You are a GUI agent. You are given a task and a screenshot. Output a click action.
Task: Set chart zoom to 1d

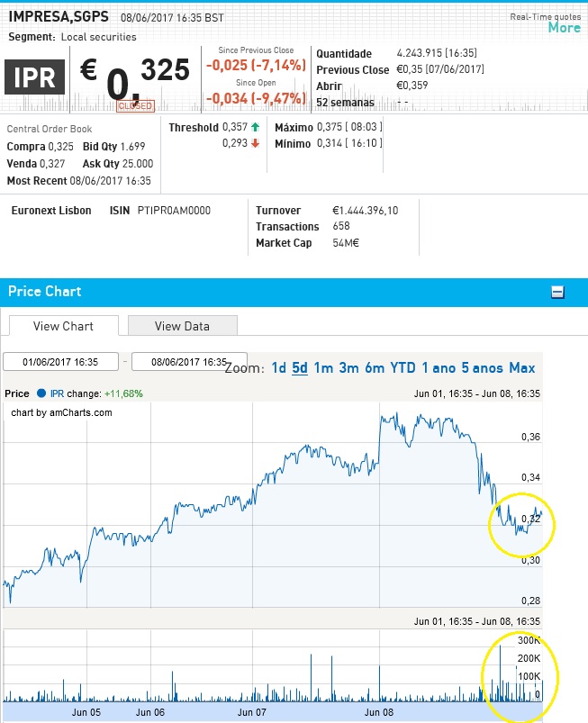tap(279, 368)
